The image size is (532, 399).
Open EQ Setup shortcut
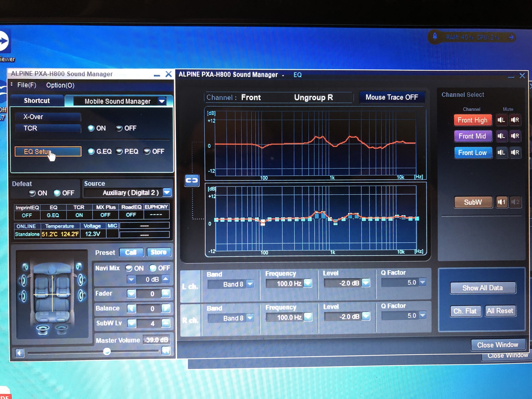coord(48,151)
